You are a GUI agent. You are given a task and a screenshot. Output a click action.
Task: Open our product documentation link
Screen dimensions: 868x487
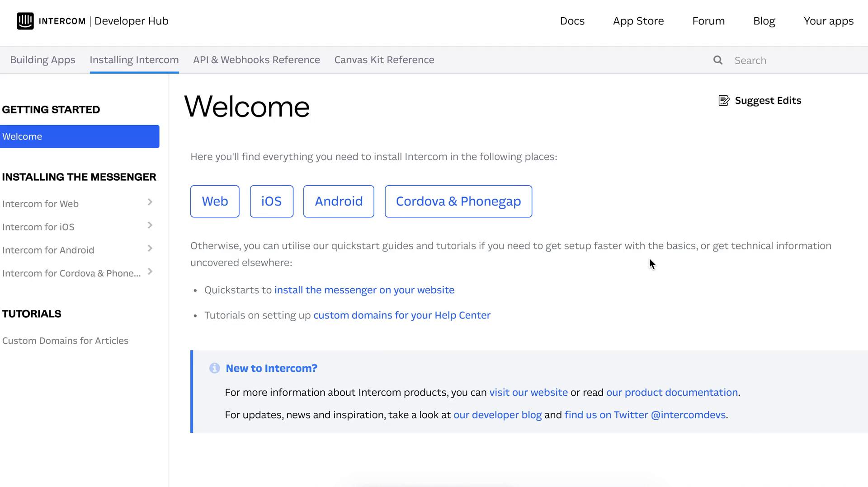point(672,392)
